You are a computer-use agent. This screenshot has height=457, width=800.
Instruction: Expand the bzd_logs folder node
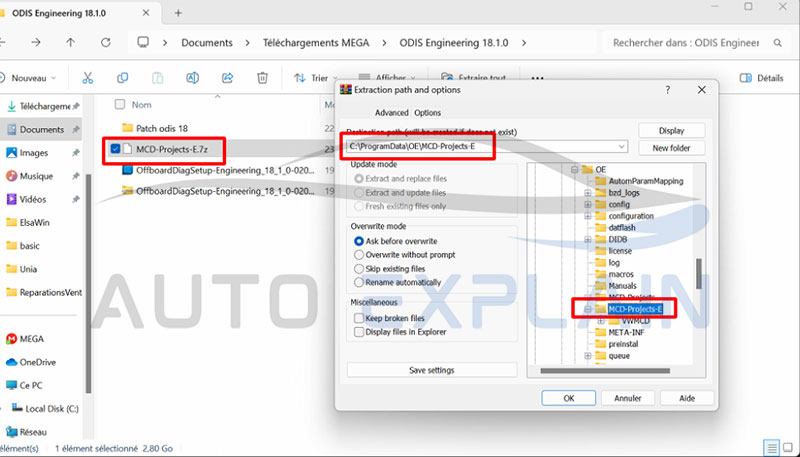(588, 193)
